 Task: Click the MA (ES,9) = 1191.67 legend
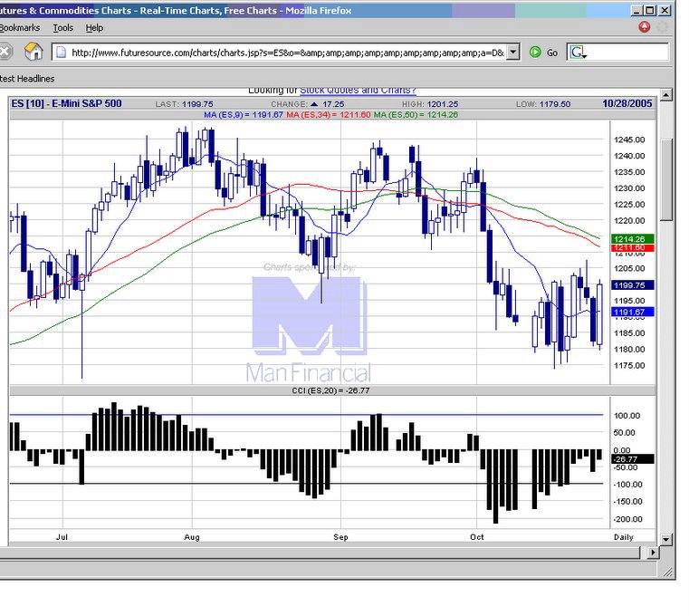[244, 115]
